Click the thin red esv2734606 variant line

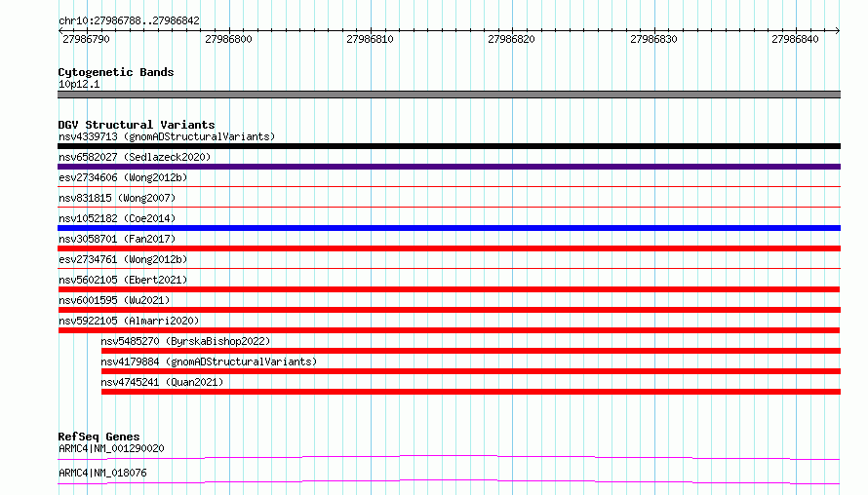(x=449, y=187)
